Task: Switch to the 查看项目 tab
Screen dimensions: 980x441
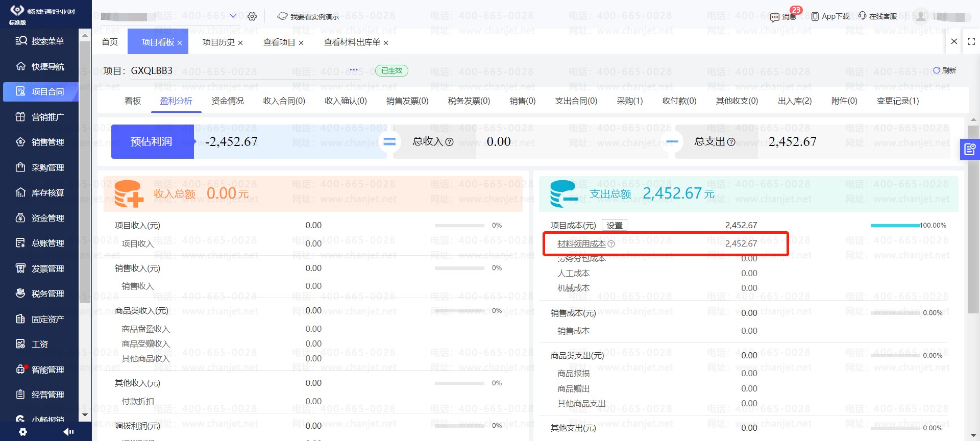Action: point(279,42)
